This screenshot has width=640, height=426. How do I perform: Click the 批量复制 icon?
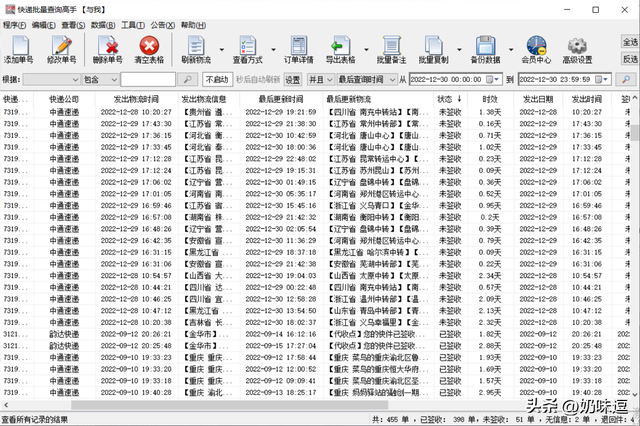tap(433, 45)
